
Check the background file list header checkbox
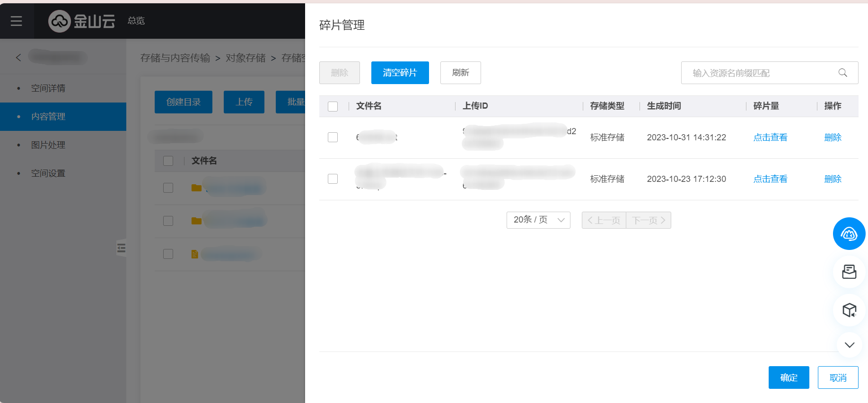(168, 161)
